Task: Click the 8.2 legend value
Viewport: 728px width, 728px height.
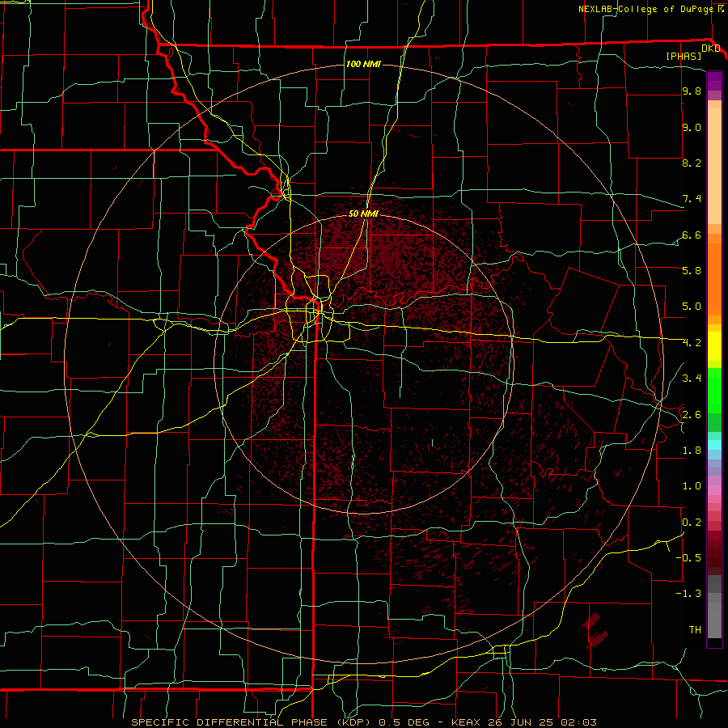Action: pyautogui.click(x=692, y=163)
